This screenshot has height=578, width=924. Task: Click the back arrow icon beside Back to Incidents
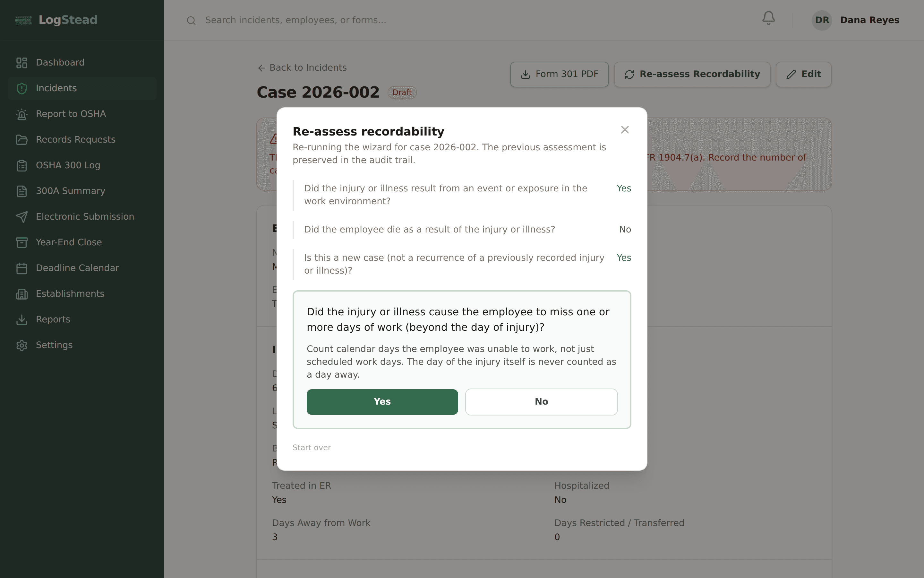point(261,68)
